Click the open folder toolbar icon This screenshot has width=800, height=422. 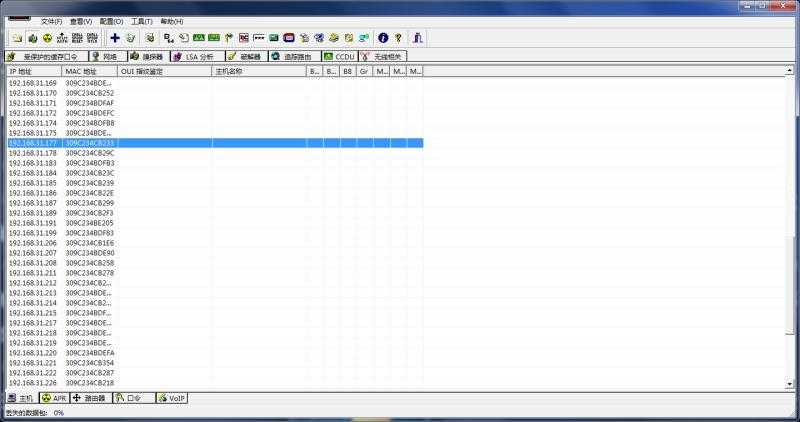point(18,38)
